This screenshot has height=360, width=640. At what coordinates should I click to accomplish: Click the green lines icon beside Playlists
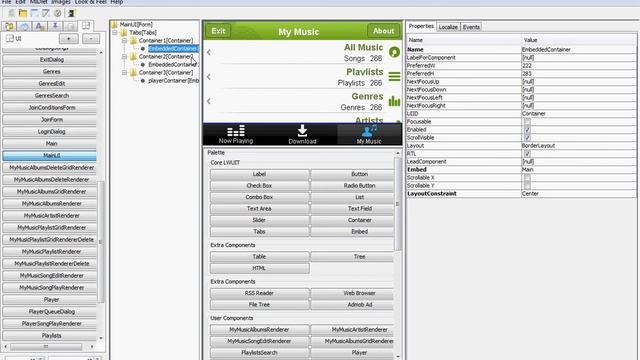tap(394, 76)
